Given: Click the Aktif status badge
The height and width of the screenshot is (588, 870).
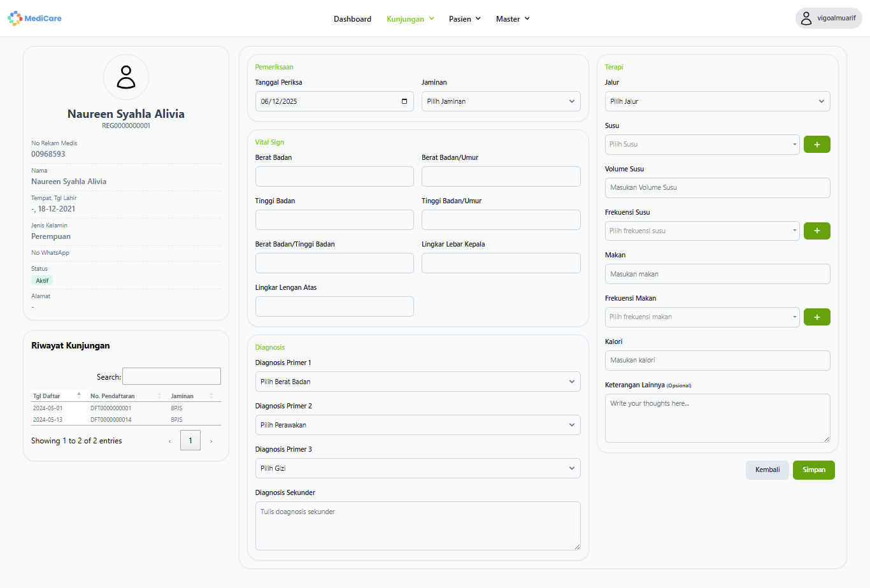Looking at the screenshot, I should coord(42,281).
